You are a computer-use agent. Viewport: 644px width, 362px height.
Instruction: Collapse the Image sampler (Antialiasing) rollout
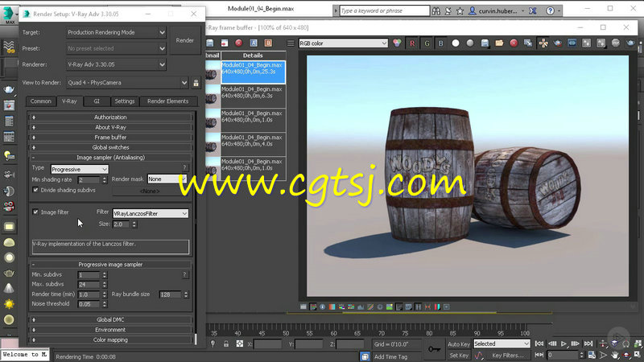click(110, 157)
